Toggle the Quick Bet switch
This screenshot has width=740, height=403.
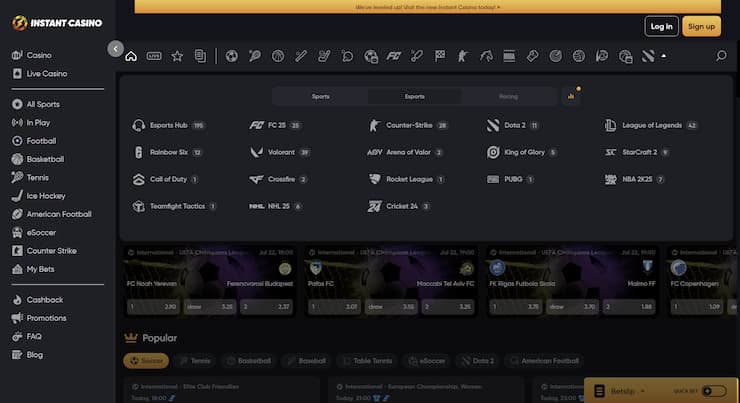(x=714, y=391)
